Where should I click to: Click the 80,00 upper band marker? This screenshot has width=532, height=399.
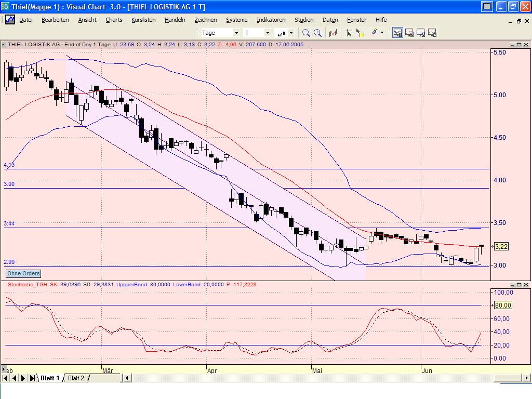503,305
